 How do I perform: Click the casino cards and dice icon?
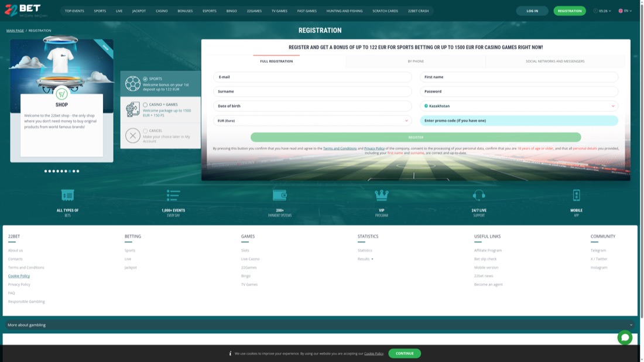click(133, 110)
